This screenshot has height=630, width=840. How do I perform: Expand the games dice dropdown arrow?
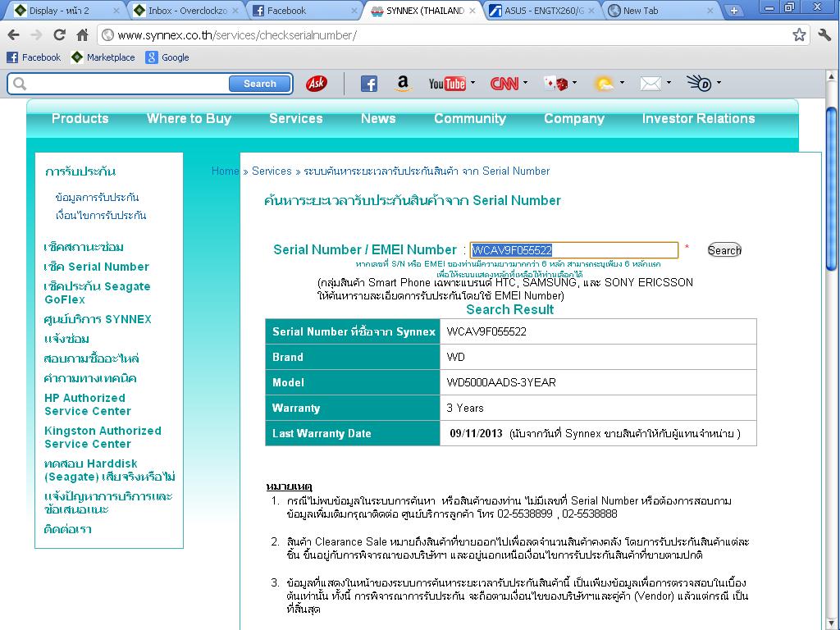[x=574, y=83]
